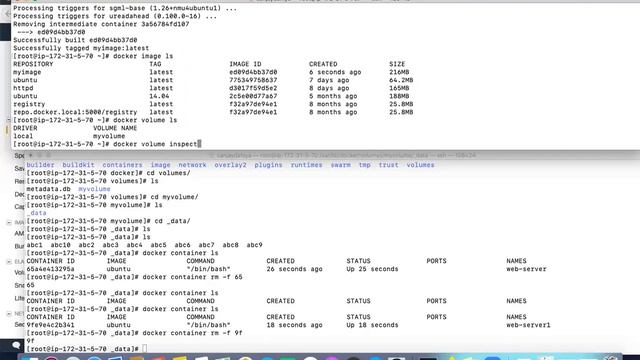Select the '165MB' size value
640x360 pixels.
point(399,88)
